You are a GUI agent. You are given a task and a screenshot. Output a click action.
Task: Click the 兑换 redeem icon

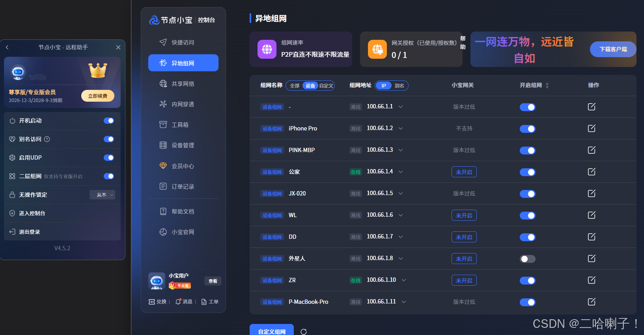[x=151, y=302]
